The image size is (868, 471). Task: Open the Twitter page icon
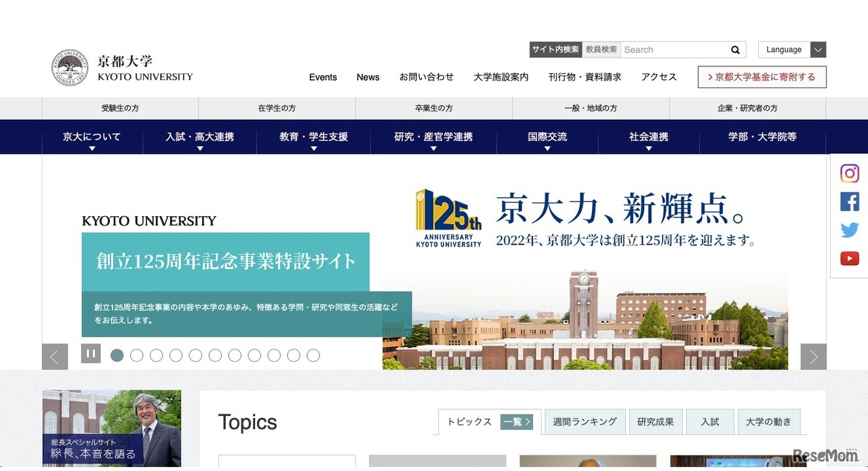tap(849, 230)
